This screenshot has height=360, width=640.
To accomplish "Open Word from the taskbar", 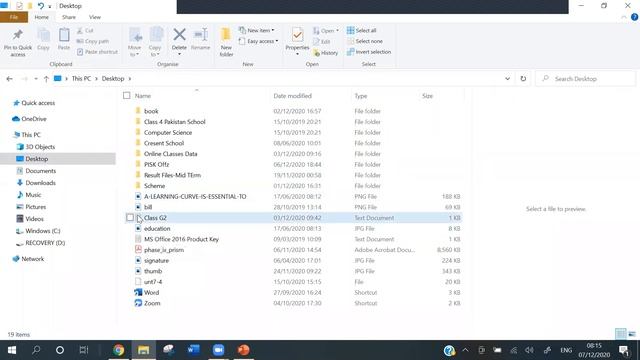I will click(x=193, y=350).
